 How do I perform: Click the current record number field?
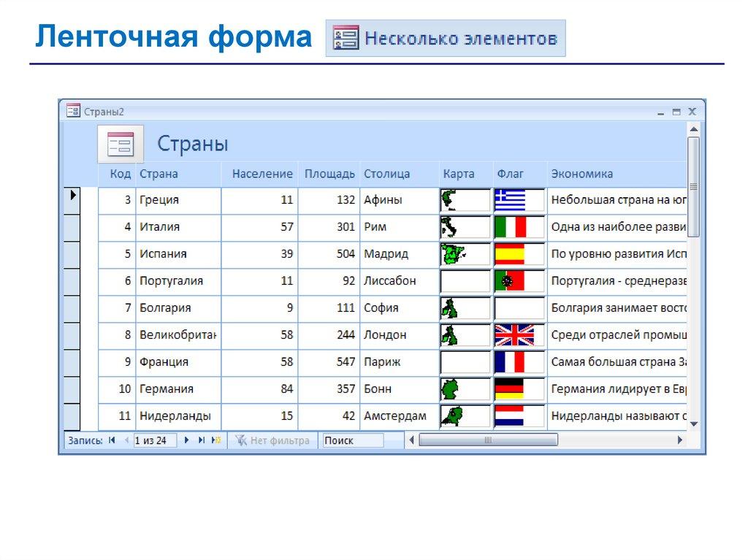tap(155, 440)
